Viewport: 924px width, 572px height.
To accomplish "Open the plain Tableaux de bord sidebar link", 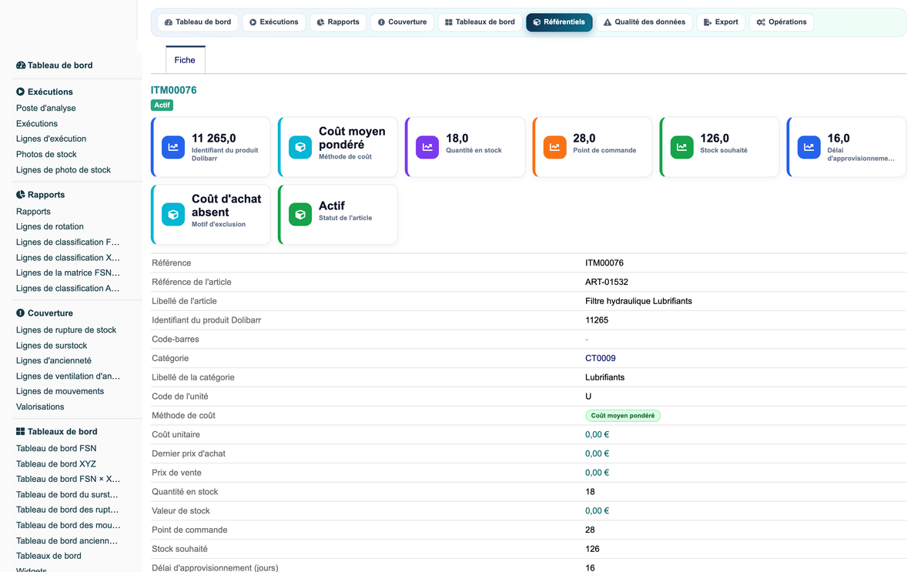I will tap(49, 557).
